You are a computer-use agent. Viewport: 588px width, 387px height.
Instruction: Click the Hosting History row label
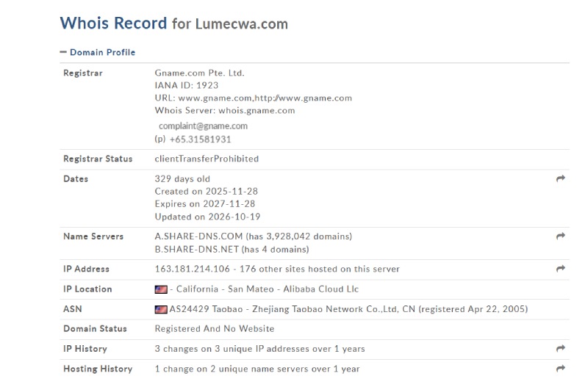pos(98,369)
